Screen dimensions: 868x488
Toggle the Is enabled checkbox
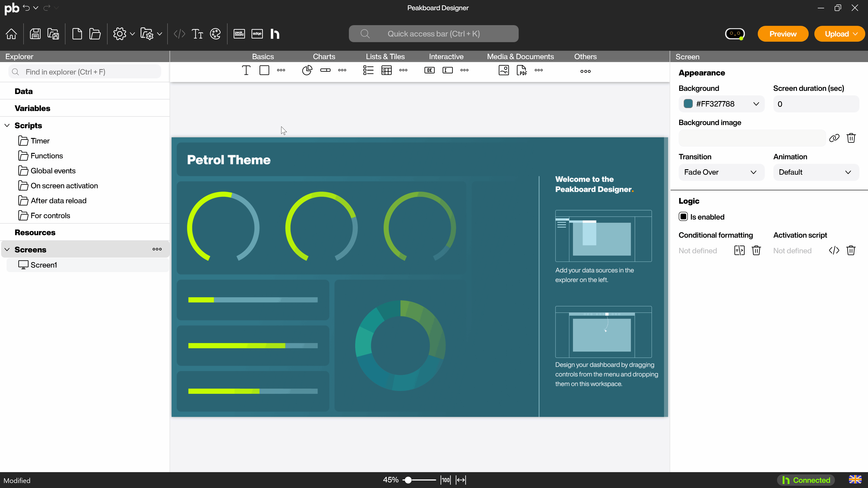(x=683, y=217)
